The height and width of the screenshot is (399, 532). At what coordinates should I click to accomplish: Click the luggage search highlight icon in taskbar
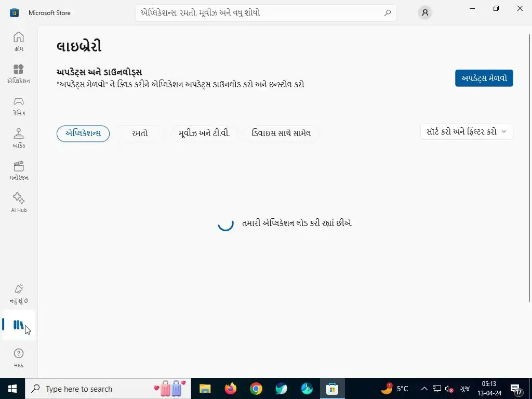tap(170, 389)
